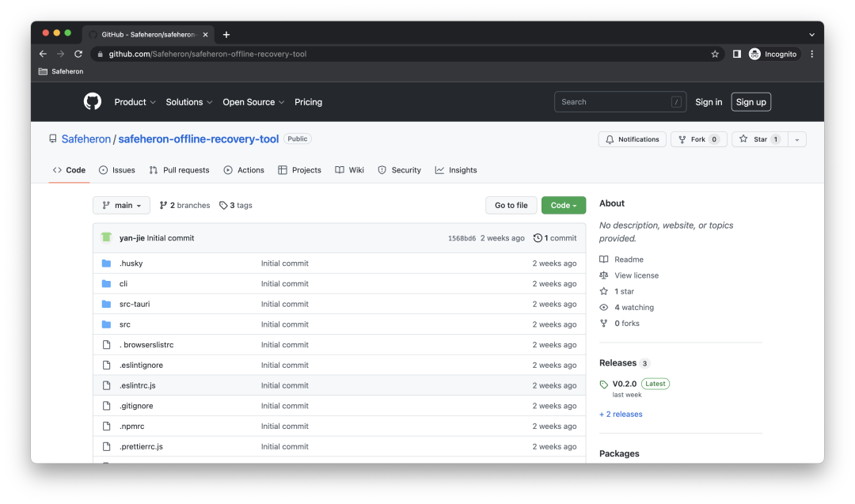Viewport: 855px width, 504px height.
Task: Click the browser forward arrow
Action: 60,54
